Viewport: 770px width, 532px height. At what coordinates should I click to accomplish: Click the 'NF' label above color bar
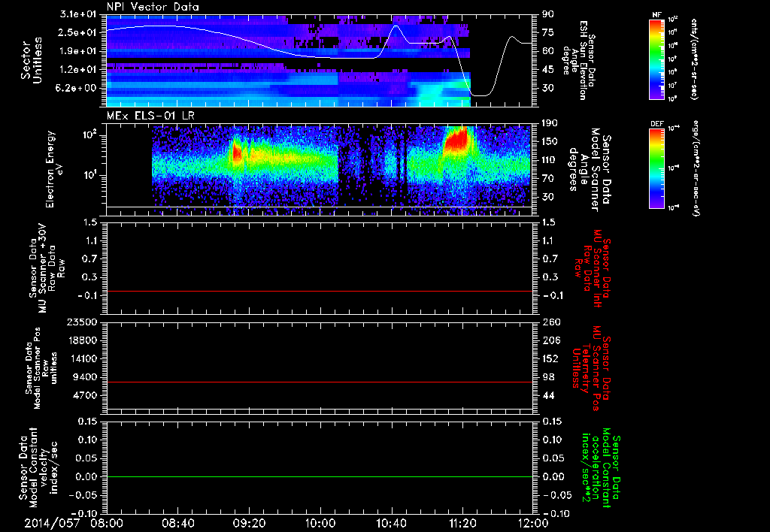click(x=657, y=15)
